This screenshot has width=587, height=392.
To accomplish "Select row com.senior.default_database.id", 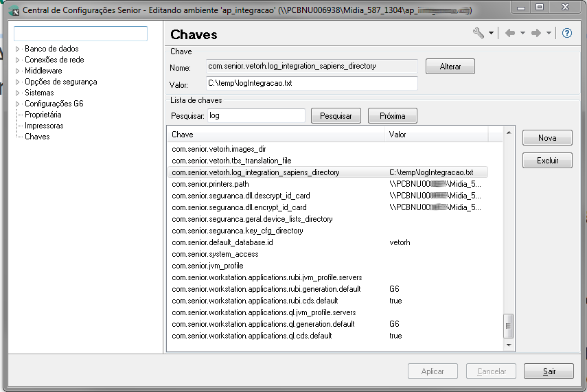I will [327, 242].
